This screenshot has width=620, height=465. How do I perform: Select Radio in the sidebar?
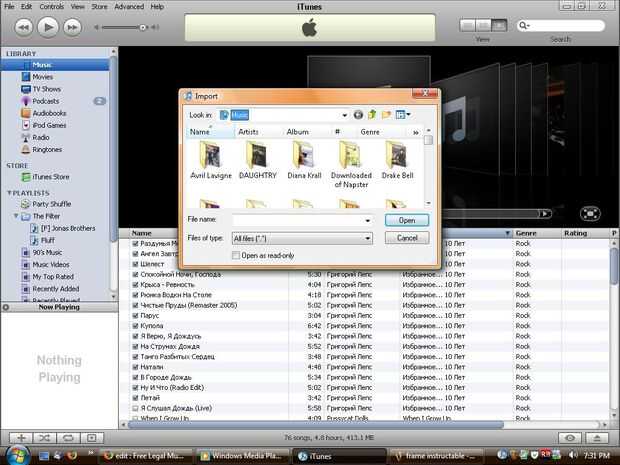pos(41,138)
